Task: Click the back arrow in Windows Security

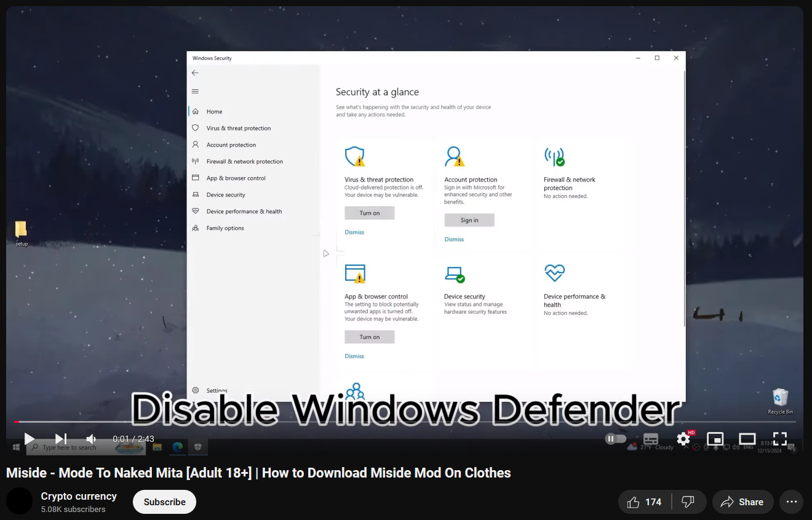Action: tap(195, 73)
